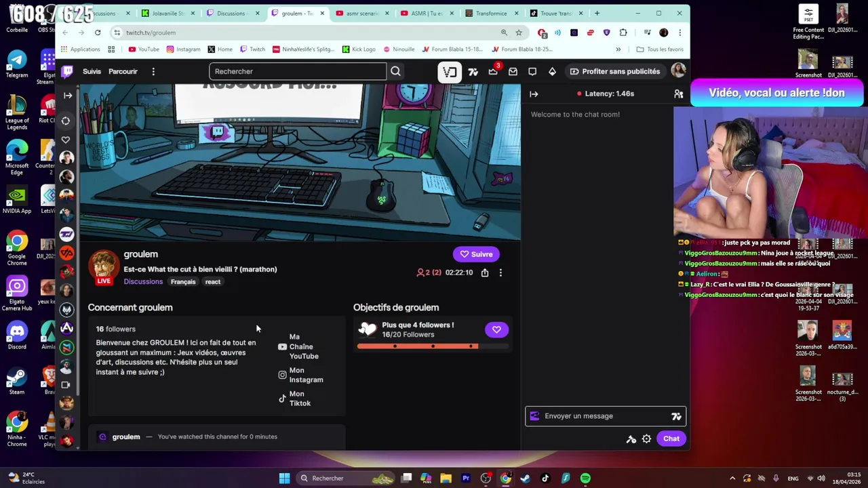
Task: Collapse the chat panel with the arrow
Action: [534, 94]
